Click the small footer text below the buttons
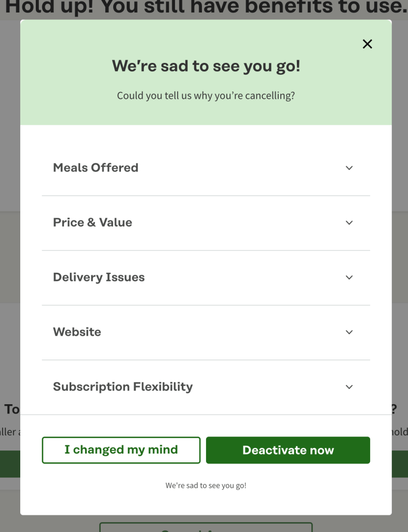 pos(206,486)
